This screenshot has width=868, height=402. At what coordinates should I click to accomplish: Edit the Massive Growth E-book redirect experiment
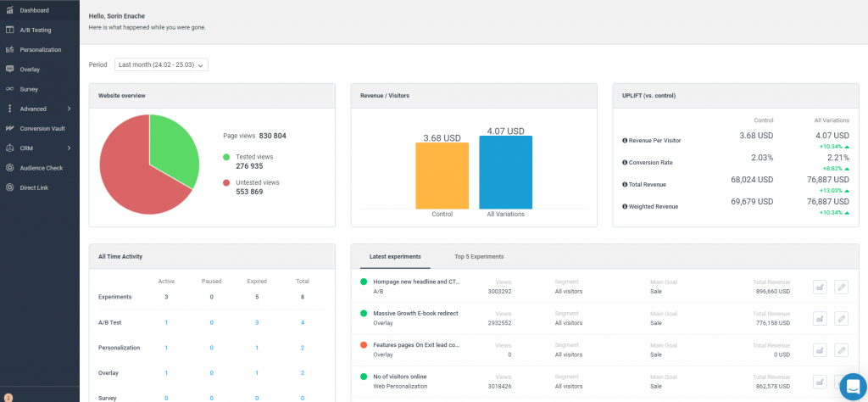[x=841, y=318]
